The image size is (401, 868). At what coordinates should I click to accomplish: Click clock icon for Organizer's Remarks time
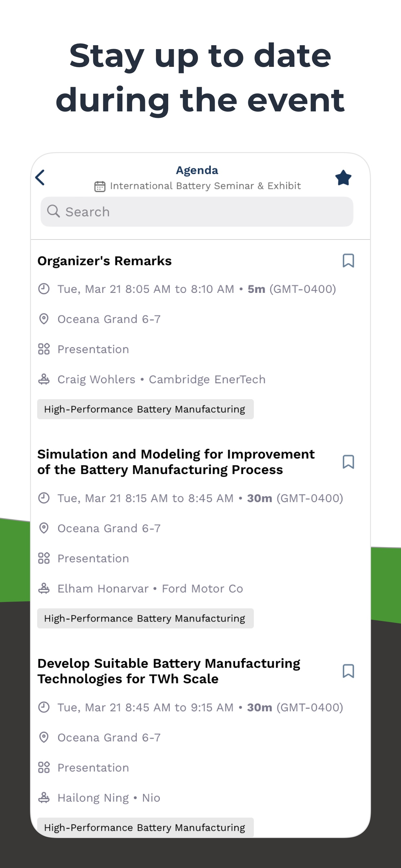(x=44, y=289)
